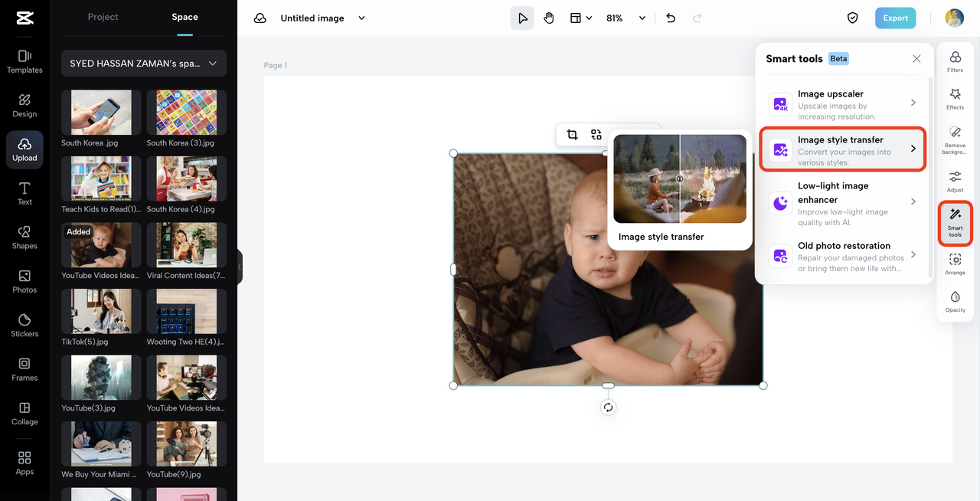The width and height of the screenshot is (980, 501).
Task: Activate the hand pan tool
Action: pyautogui.click(x=549, y=18)
